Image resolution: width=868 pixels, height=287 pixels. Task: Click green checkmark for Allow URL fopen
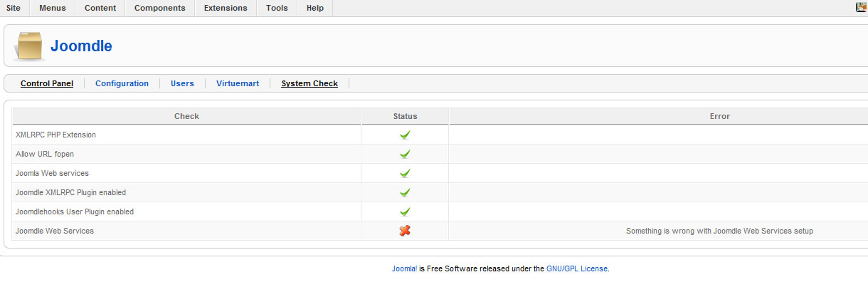(x=405, y=154)
